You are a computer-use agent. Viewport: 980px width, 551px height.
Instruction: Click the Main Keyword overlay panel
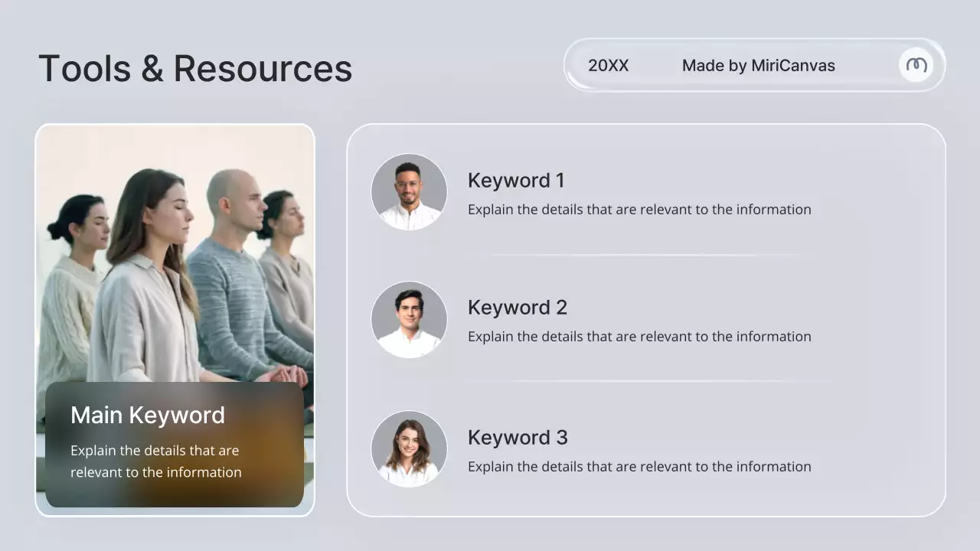[175, 445]
